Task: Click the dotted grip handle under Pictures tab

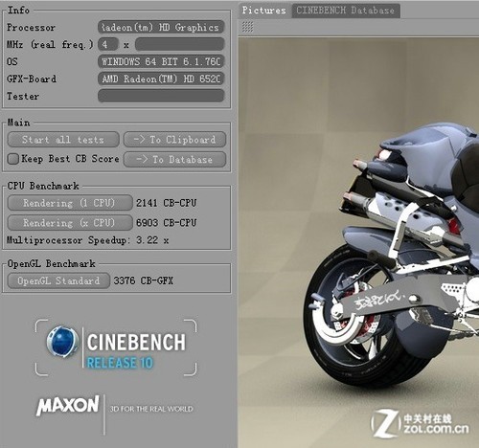Action: [x=247, y=27]
